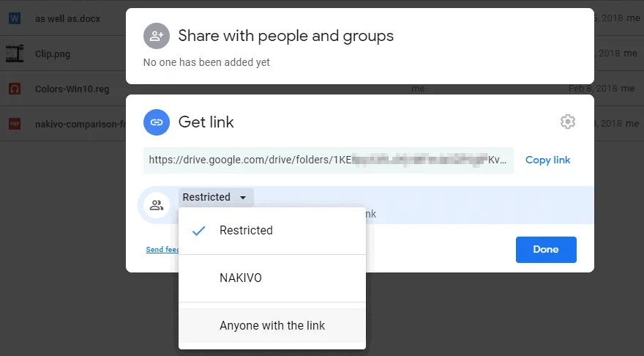The image size is (644, 356).
Task: Select NAKIVO from the access menu
Action: tap(240, 278)
